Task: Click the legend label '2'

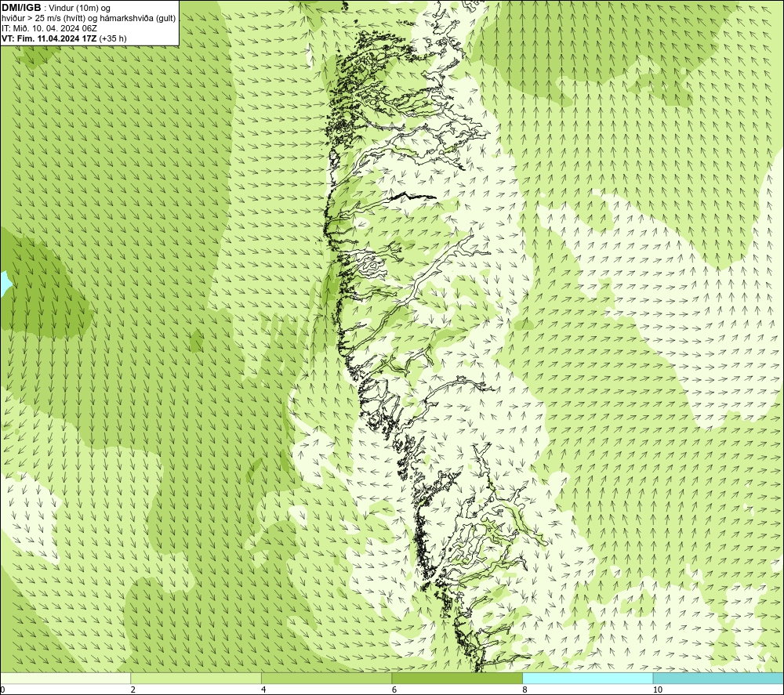Action: click(133, 690)
